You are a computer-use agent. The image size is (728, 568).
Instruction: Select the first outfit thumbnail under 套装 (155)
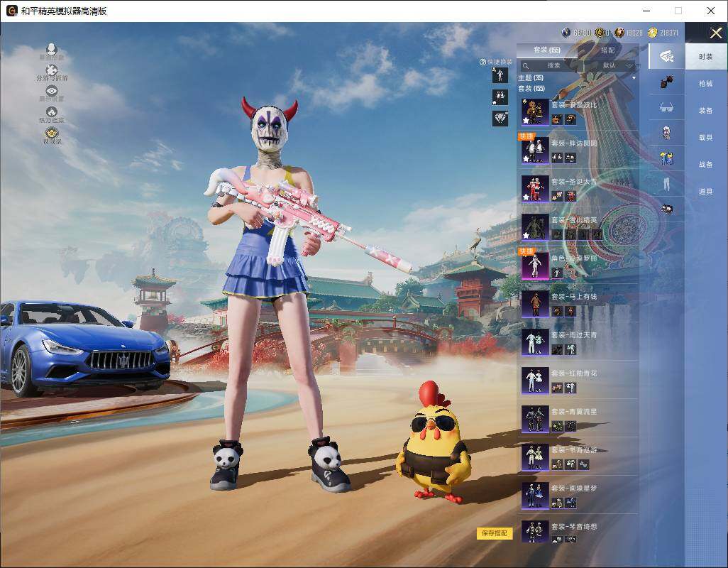pyautogui.click(x=535, y=112)
